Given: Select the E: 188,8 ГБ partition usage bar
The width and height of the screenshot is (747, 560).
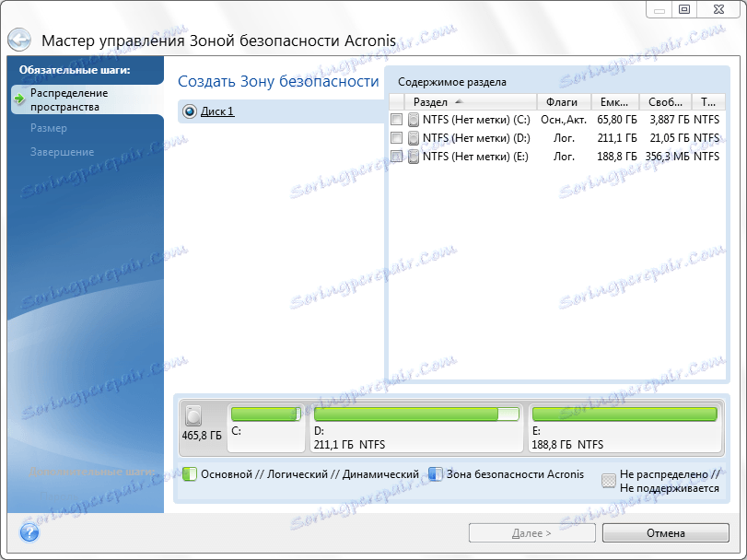Looking at the screenshot, I should [x=624, y=414].
